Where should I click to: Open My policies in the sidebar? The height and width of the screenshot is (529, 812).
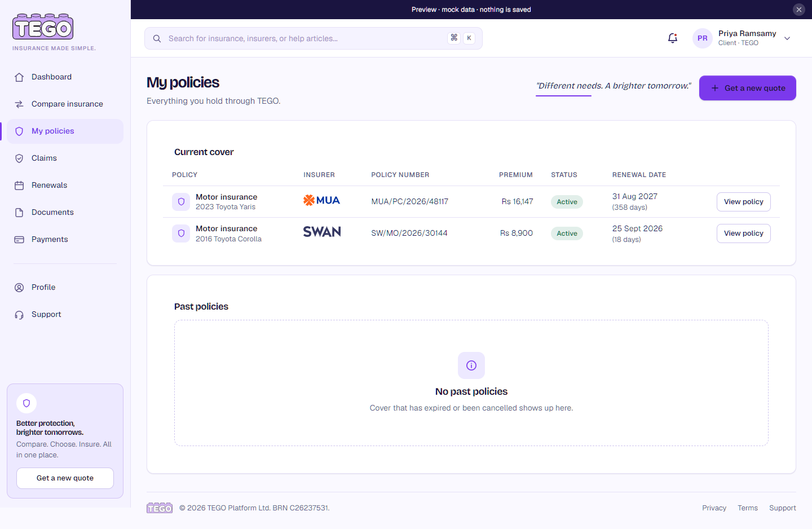[65, 131]
